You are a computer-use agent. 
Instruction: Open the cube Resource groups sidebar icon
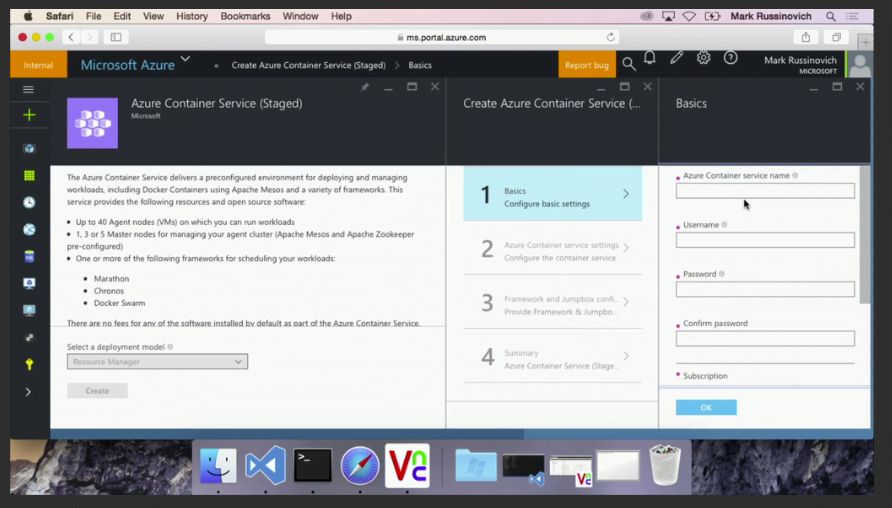click(x=29, y=148)
